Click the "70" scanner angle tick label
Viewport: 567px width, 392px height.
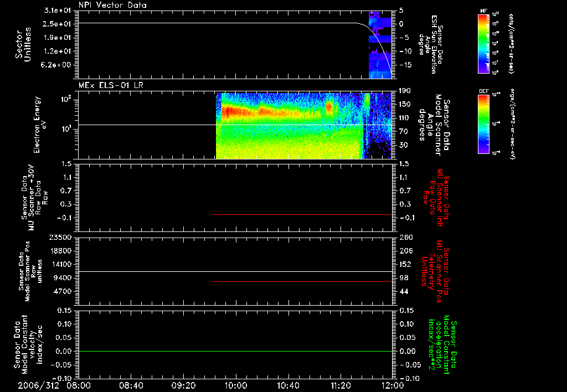pos(404,131)
